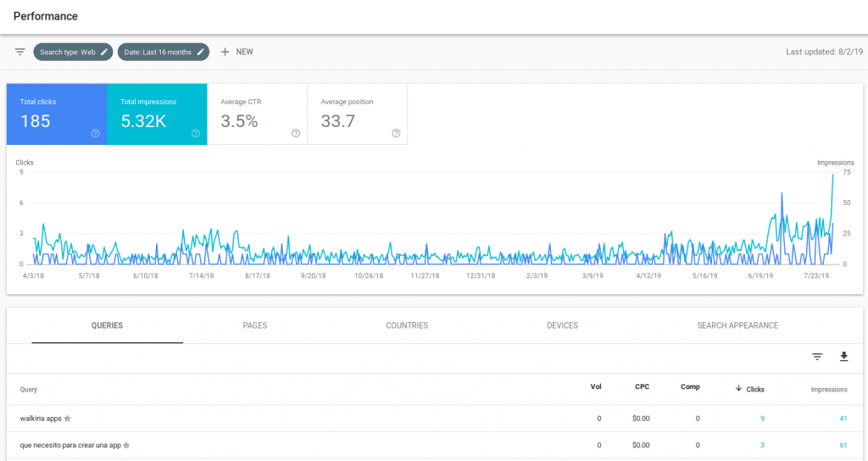Star the 'que necesito para crear una app' query
This screenshot has height=461, width=868.
(126, 445)
